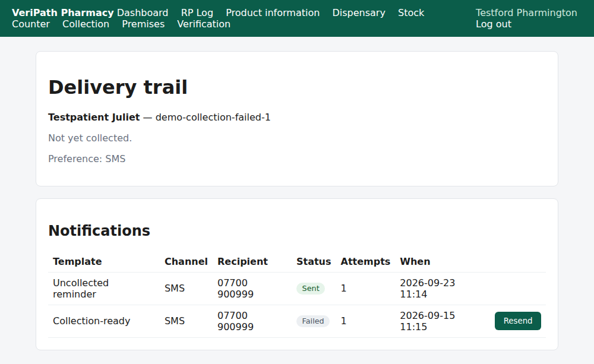Click the Not yet collected status text

(90, 138)
